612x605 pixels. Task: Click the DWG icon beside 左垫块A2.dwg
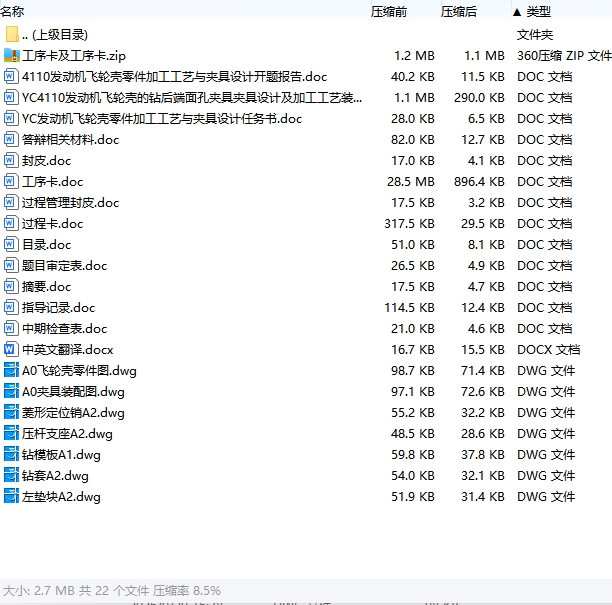11,496
